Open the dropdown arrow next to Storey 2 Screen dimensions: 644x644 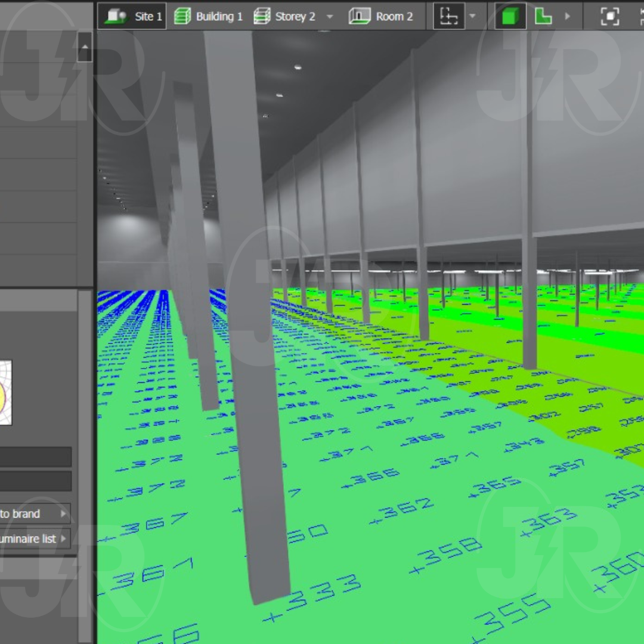coord(330,16)
